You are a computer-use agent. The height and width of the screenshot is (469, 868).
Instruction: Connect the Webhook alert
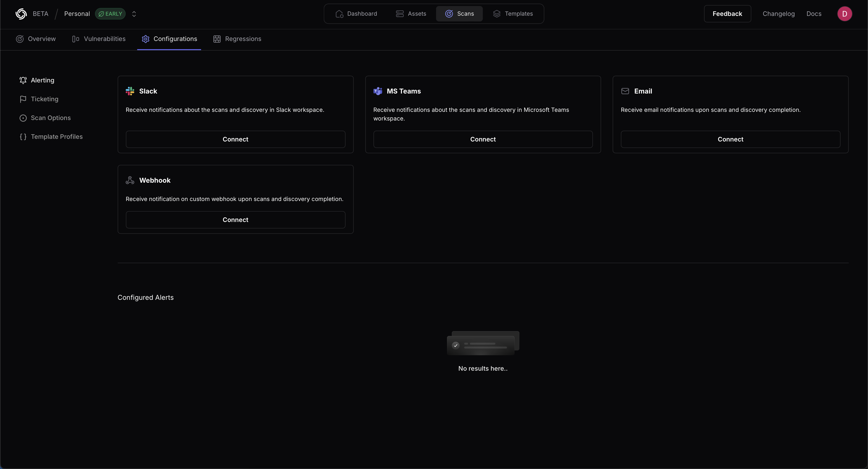click(235, 220)
